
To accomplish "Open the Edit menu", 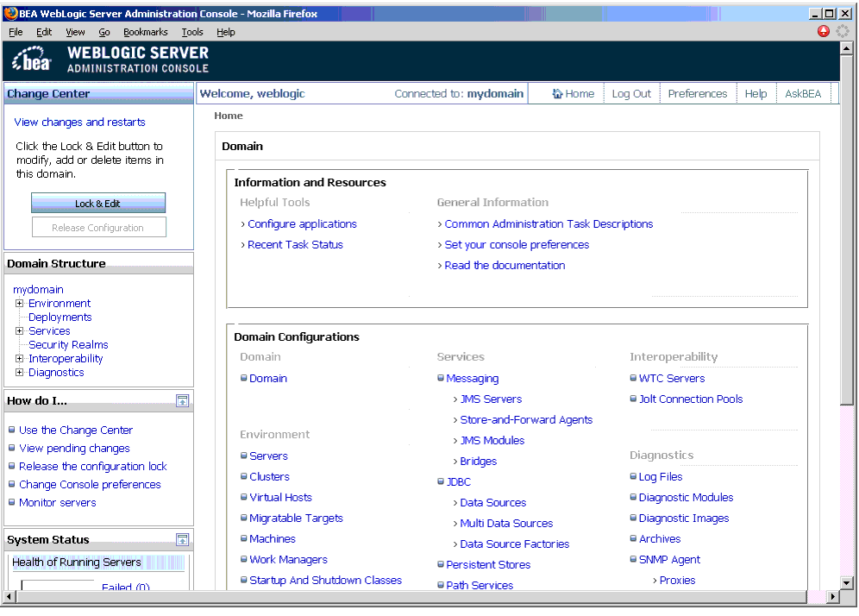I will tap(44, 32).
